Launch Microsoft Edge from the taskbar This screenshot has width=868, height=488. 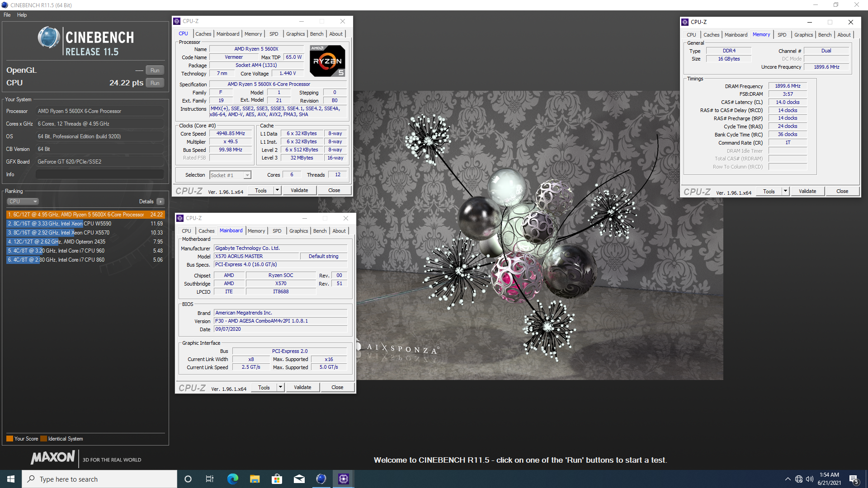tap(232, 479)
